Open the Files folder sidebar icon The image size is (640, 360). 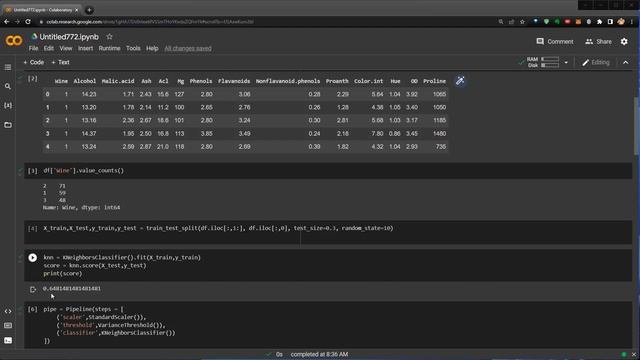(8, 125)
